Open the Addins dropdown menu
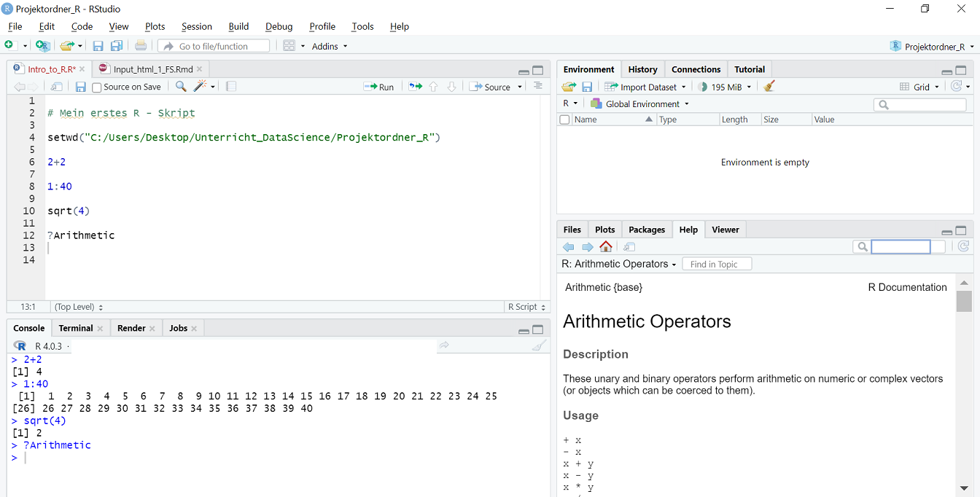Screen dimensions: 980x497 pyautogui.click(x=330, y=46)
